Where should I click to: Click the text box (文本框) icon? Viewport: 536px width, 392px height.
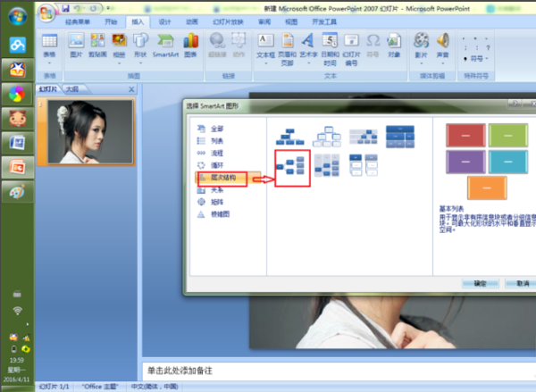tap(265, 41)
